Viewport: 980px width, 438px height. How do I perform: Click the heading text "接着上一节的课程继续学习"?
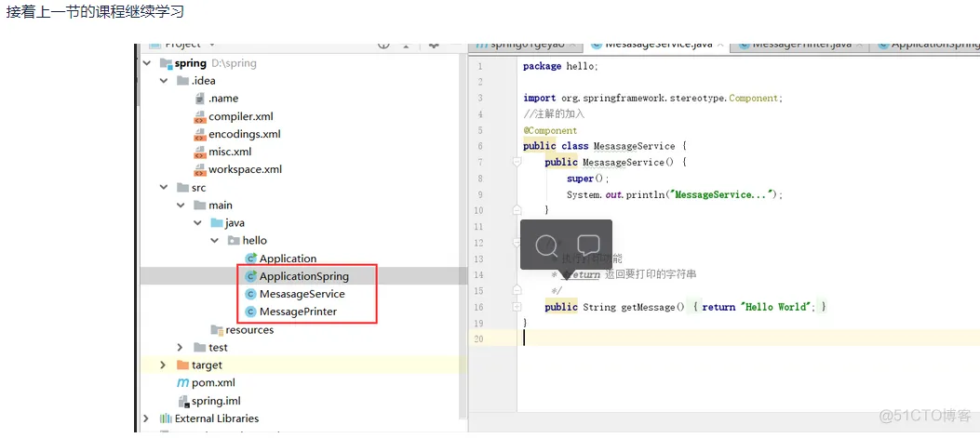click(95, 12)
